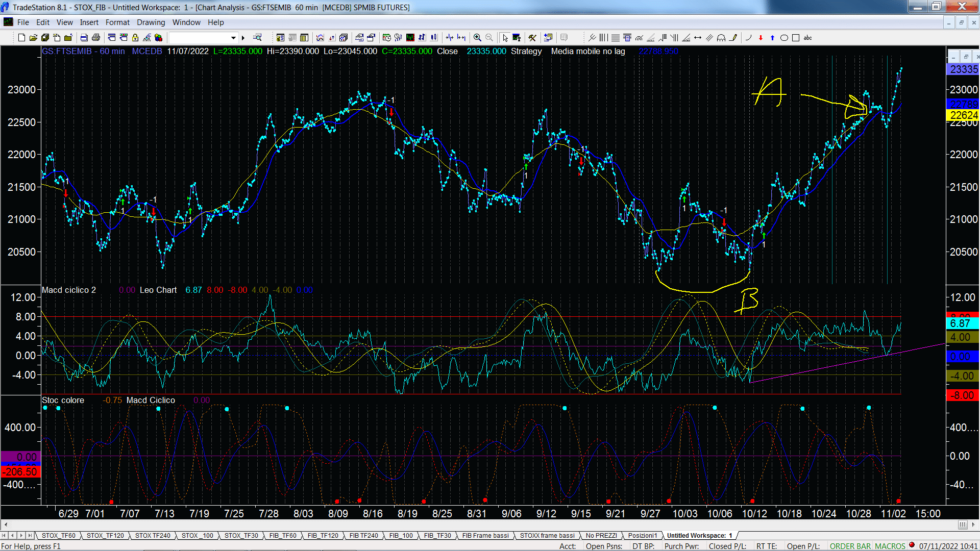Select the horizontal line drawing tool
This screenshot has height=551, width=980.
click(616, 38)
